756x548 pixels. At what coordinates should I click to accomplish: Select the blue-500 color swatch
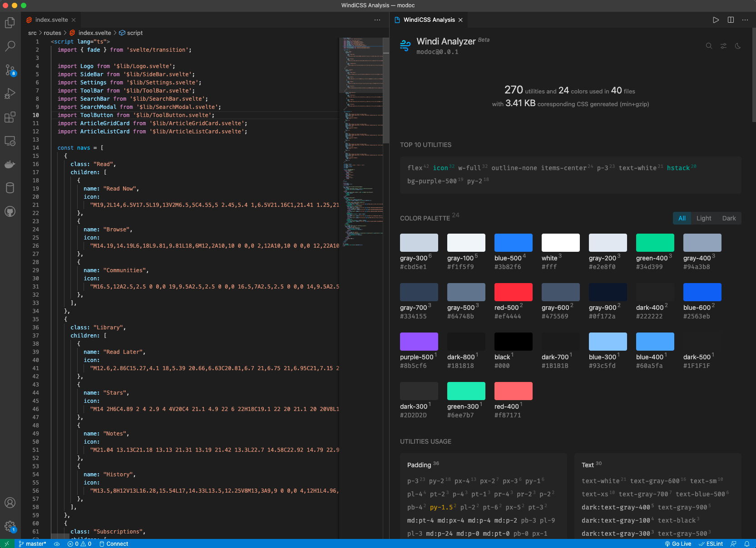[x=514, y=243]
